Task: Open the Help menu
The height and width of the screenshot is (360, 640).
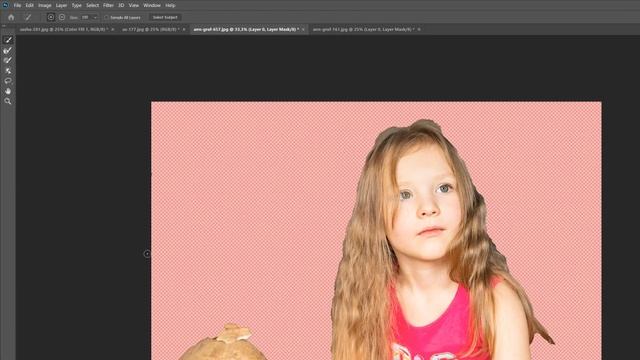Action: [x=170, y=5]
